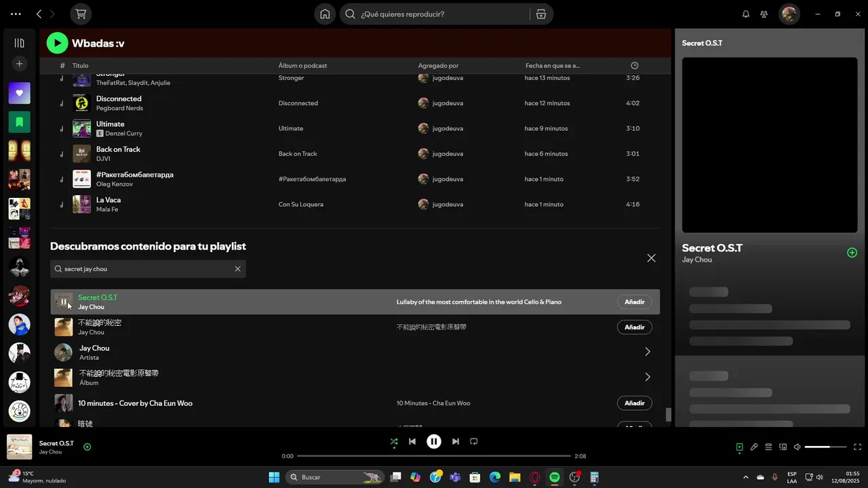
Task: Skip to the previous track
Action: click(x=412, y=442)
